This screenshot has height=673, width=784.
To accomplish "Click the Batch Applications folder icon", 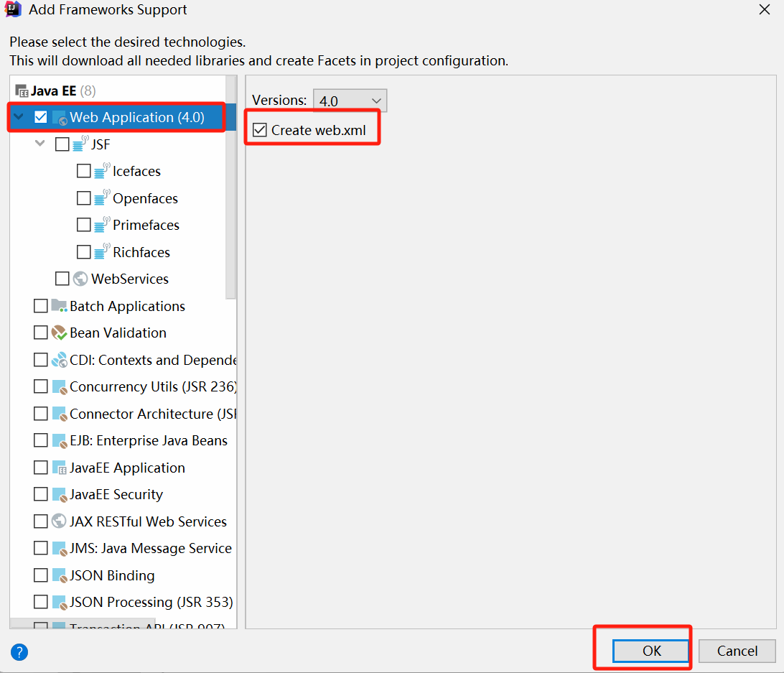I will [x=59, y=306].
